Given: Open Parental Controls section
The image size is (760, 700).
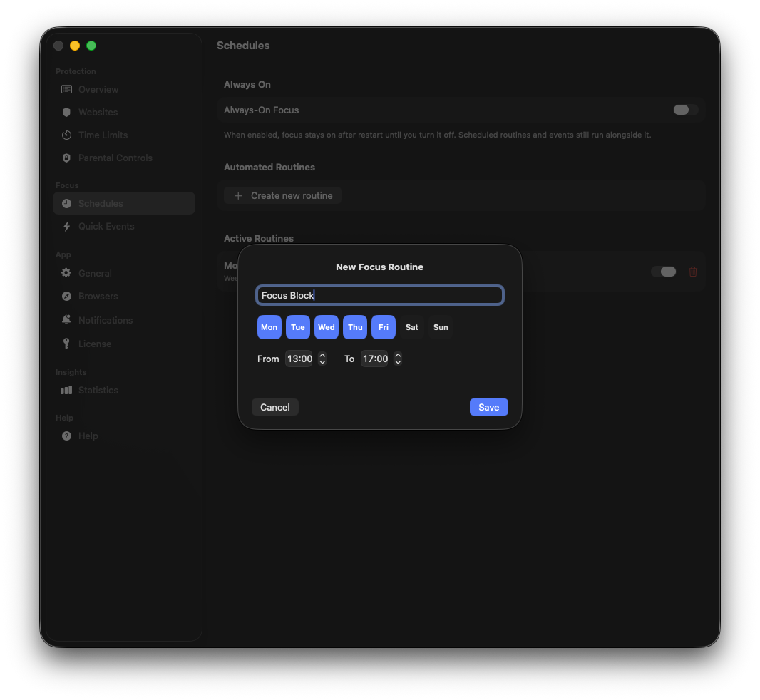Looking at the screenshot, I should coord(124,158).
